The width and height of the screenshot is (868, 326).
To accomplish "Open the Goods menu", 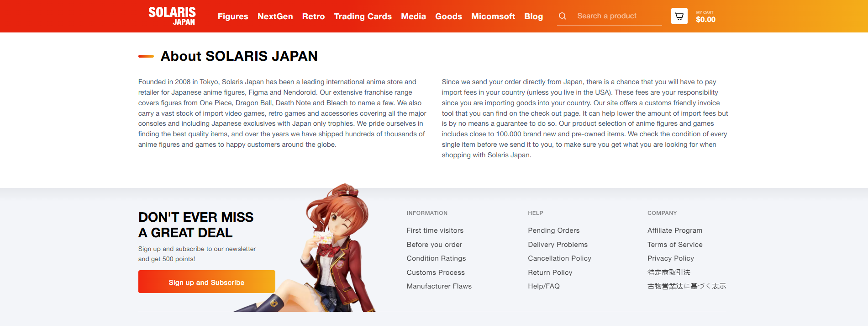I will 449,16.
